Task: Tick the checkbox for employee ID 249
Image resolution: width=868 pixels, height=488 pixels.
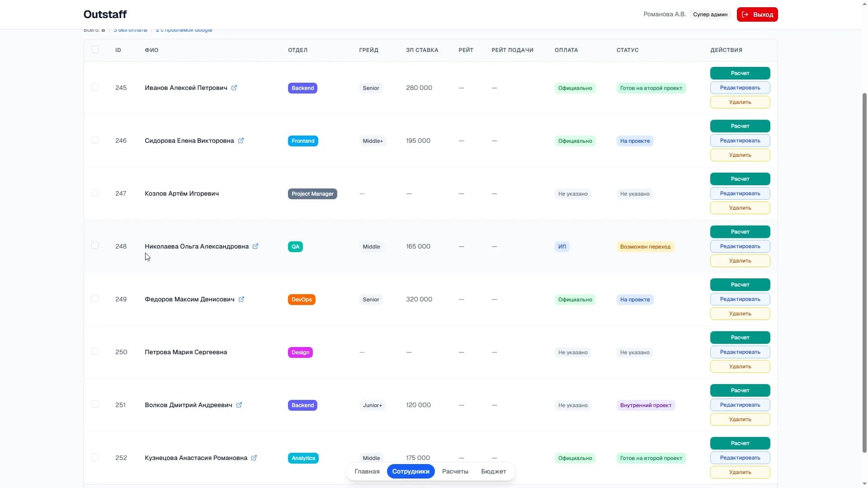Action: [x=95, y=298]
